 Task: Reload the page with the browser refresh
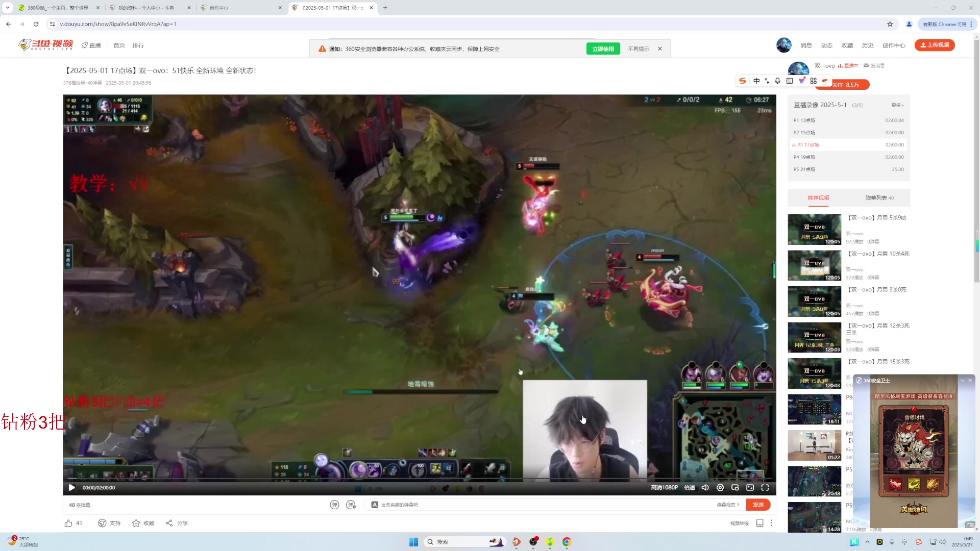pyautogui.click(x=36, y=24)
